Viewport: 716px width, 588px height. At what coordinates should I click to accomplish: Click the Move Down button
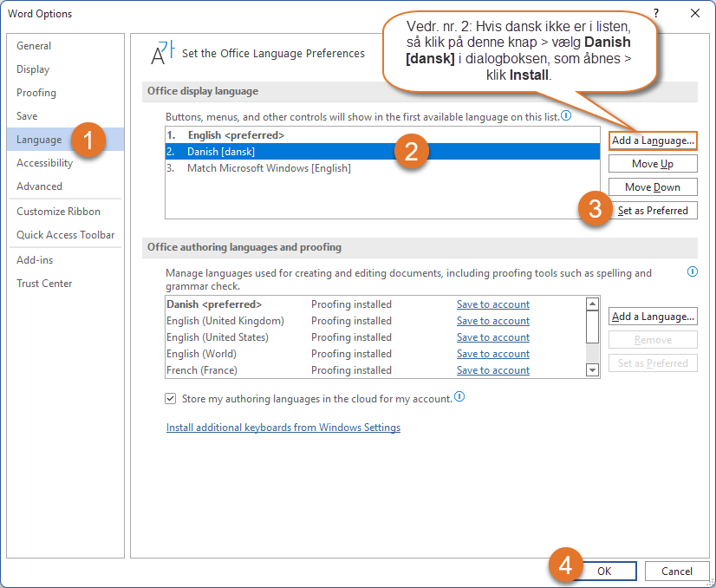[x=653, y=187]
